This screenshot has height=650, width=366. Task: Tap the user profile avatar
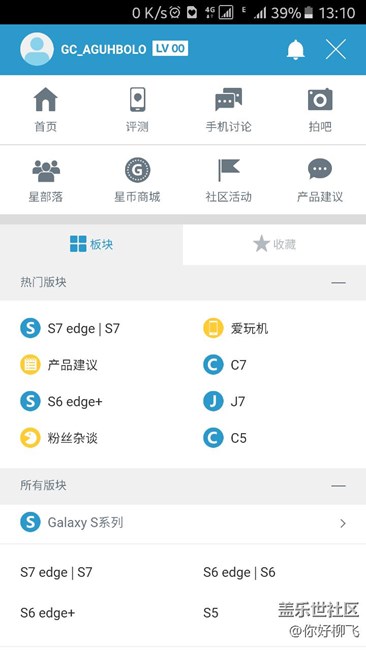[x=37, y=49]
